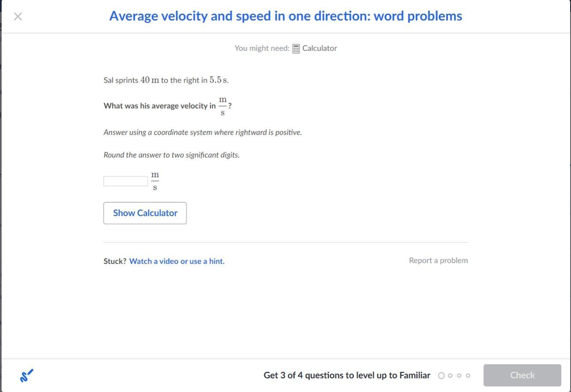The width and height of the screenshot is (571, 392).
Task: Click the 'Round the answer' instruction line
Action: (x=171, y=155)
